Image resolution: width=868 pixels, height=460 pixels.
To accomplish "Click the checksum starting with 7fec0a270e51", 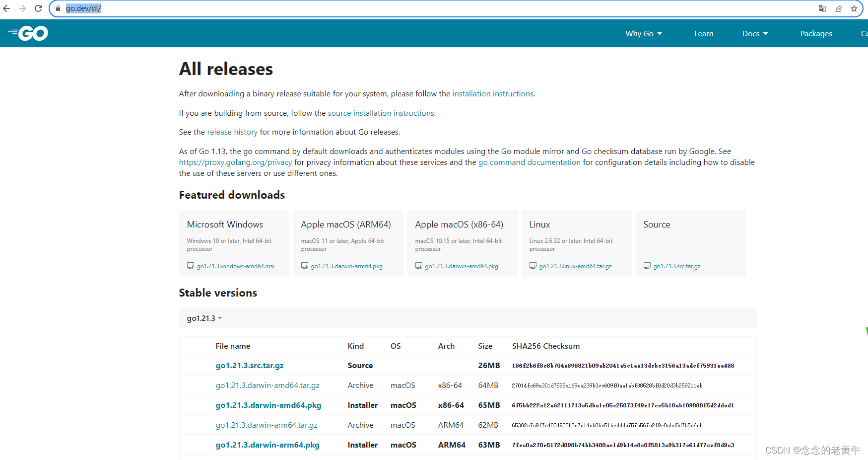I will [623, 445].
